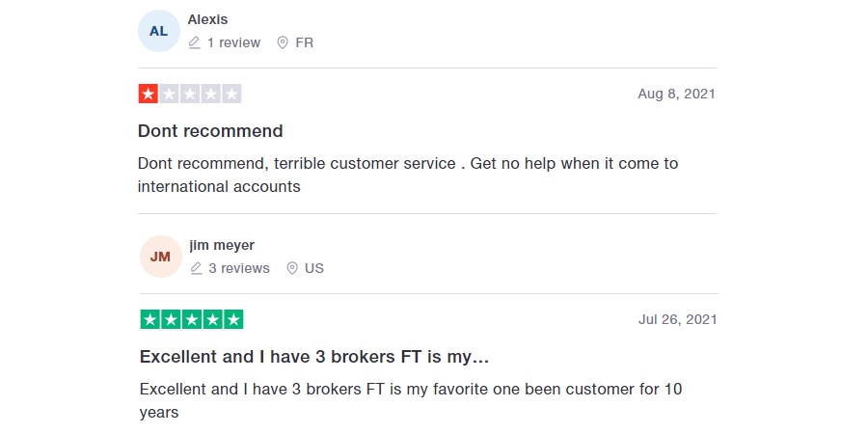Click the Jul 26, 2021 date
The height and width of the screenshot is (434, 868).
(x=678, y=319)
